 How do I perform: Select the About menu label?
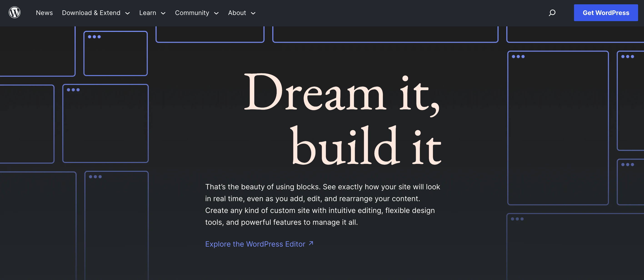point(237,13)
